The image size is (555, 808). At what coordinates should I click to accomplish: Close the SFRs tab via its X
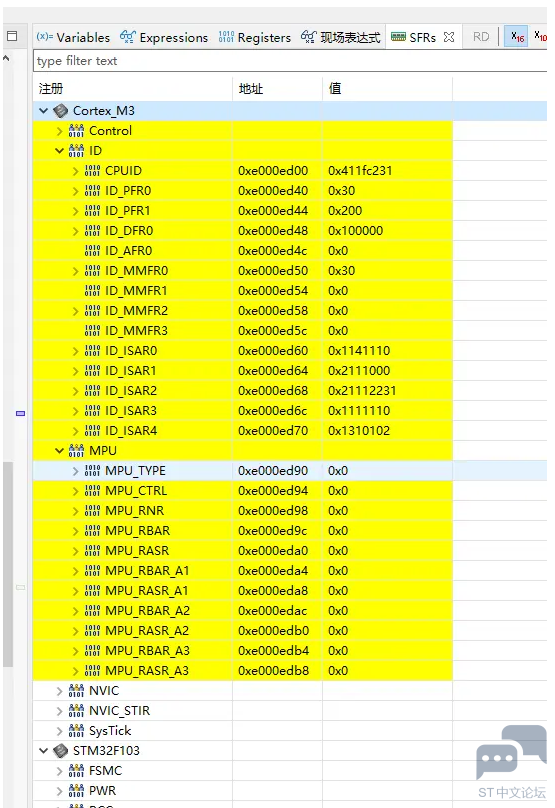coord(449,37)
